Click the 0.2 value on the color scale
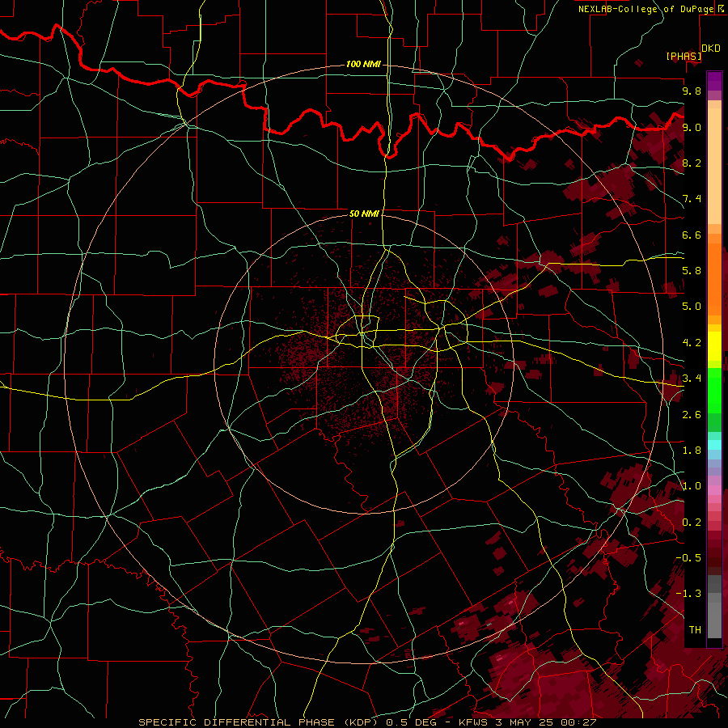This screenshot has height=728, width=728. pyautogui.click(x=692, y=523)
